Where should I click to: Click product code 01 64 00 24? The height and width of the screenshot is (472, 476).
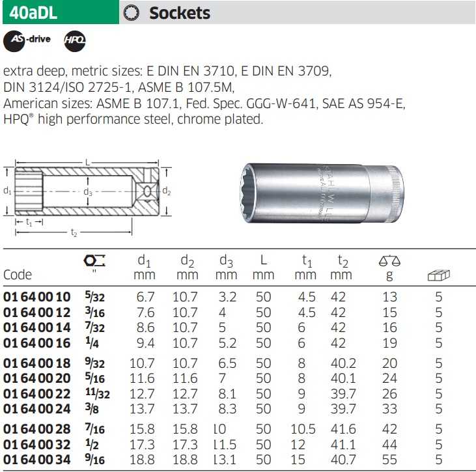tap(36, 408)
